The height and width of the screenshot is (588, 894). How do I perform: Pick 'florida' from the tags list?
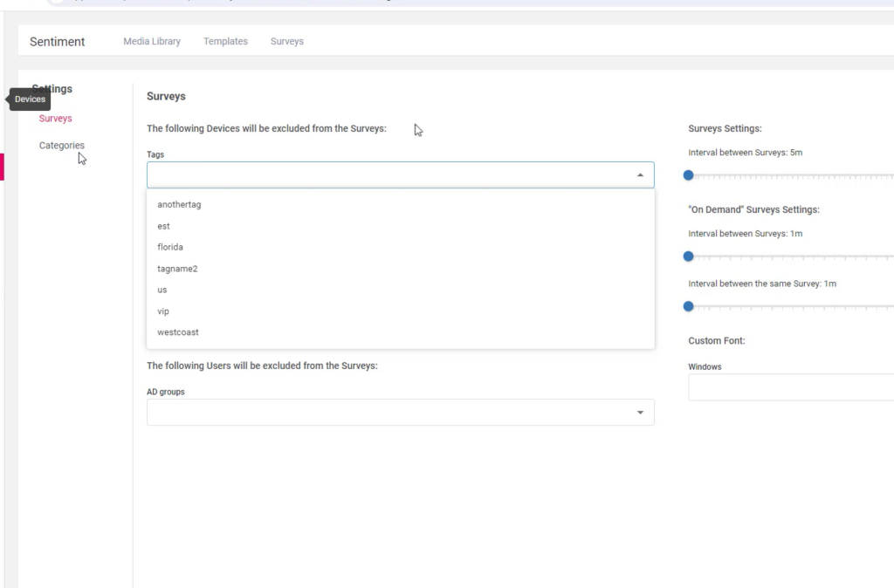pyautogui.click(x=170, y=247)
